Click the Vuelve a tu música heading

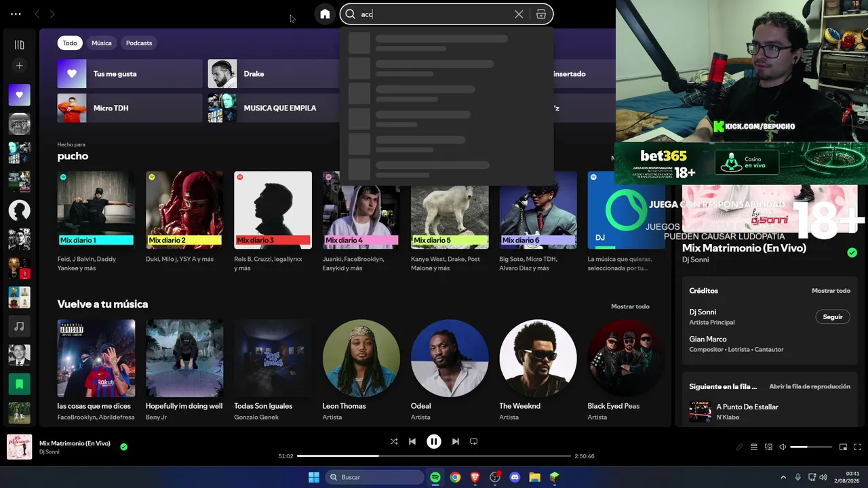pyautogui.click(x=102, y=304)
